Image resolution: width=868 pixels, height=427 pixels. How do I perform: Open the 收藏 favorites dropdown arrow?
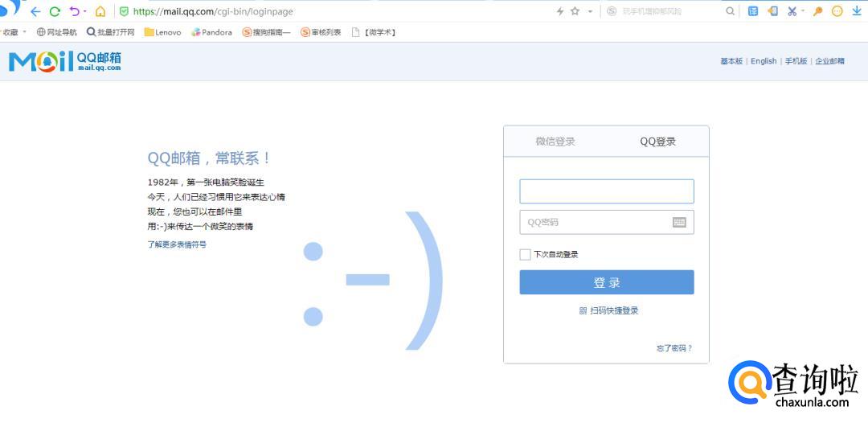click(x=24, y=32)
